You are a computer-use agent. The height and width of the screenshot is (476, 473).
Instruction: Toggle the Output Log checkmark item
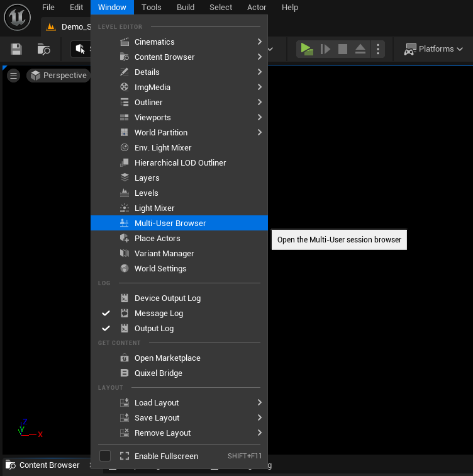pyautogui.click(x=153, y=329)
